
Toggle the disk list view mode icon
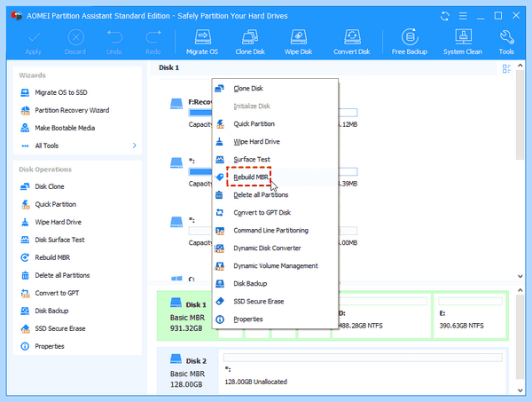tap(506, 68)
